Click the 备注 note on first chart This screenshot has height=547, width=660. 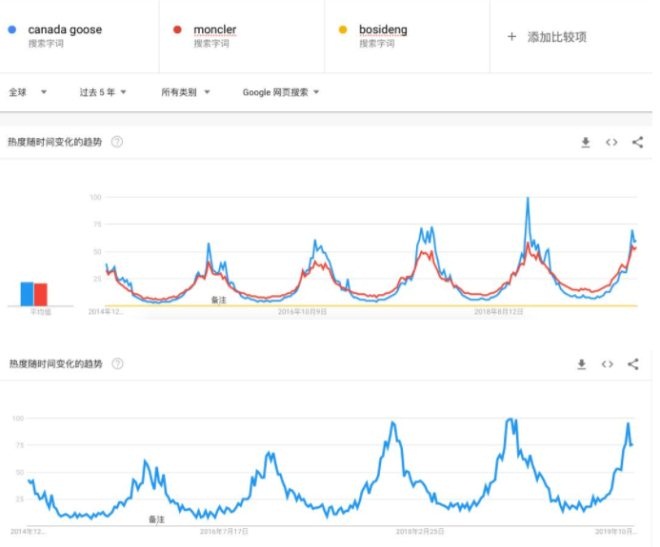point(218,300)
